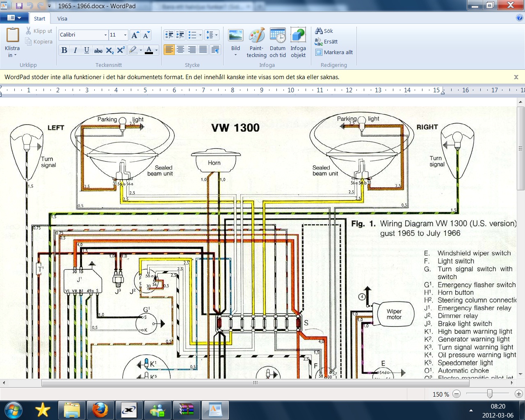The height and width of the screenshot is (420, 525).
Task: Switch to the Visa tab
Action: [62, 18]
